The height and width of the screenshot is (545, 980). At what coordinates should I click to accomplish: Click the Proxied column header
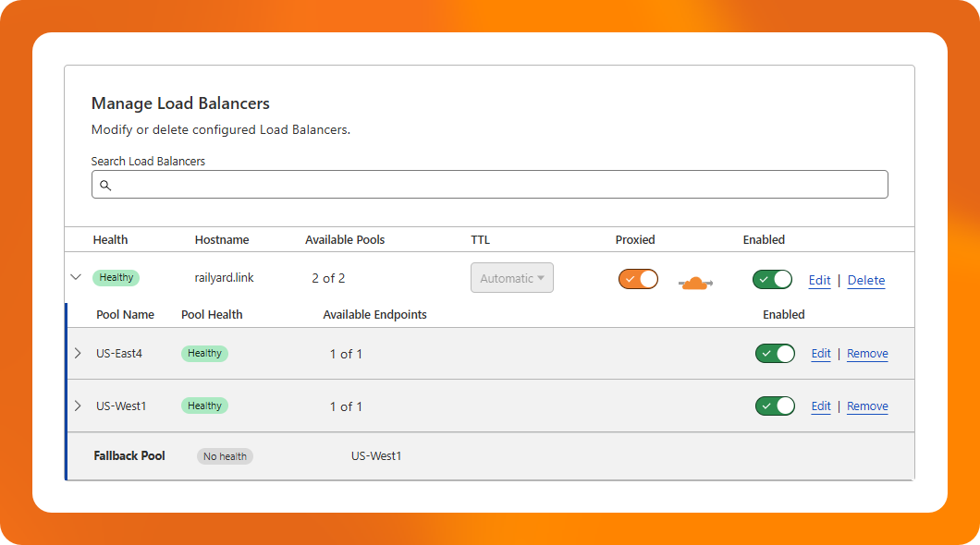[x=635, y=240]
